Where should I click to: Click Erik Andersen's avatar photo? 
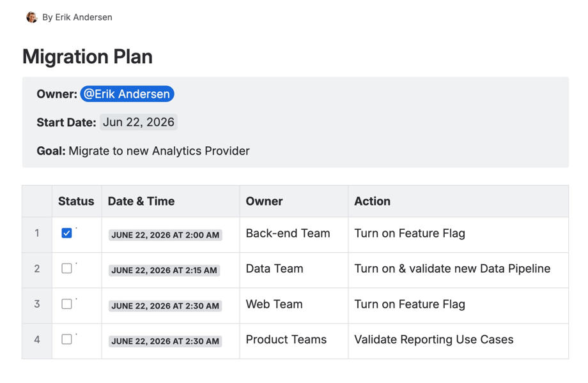[x=31, y=17]
